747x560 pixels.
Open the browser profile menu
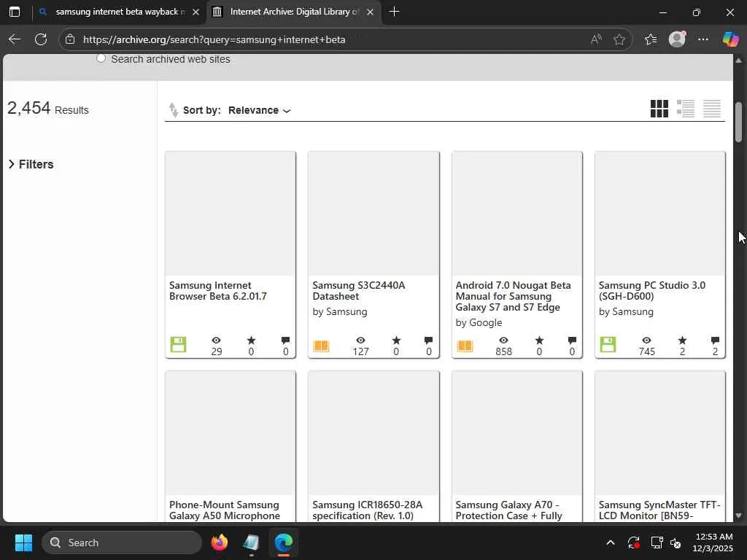(677, 39)
